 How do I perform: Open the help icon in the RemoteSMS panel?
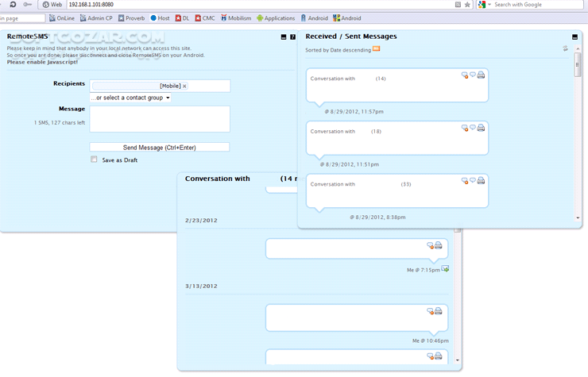(x=292, y=37)
